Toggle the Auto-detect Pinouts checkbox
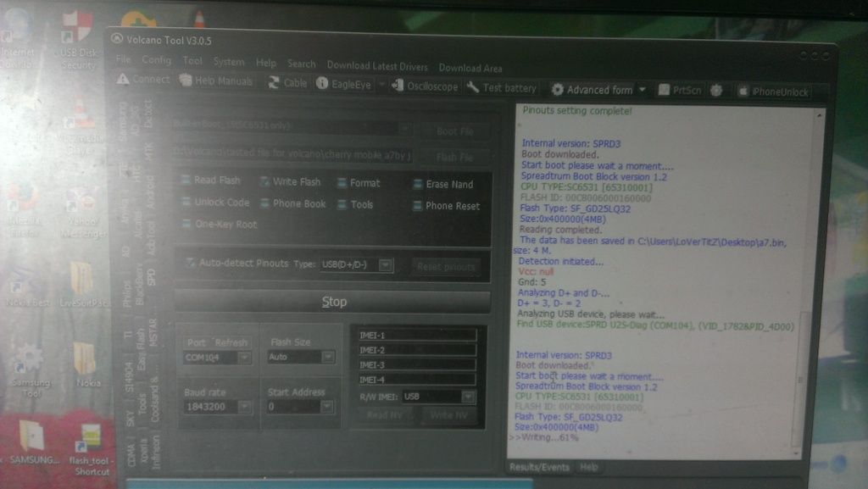The image size is (868, 489). [191, 264]
